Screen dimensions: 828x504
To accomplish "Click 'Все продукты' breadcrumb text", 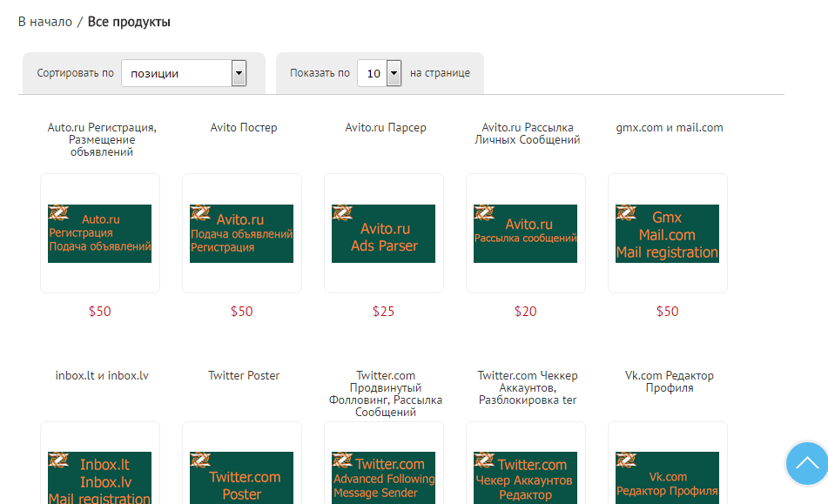I will (x=129, y=22).
